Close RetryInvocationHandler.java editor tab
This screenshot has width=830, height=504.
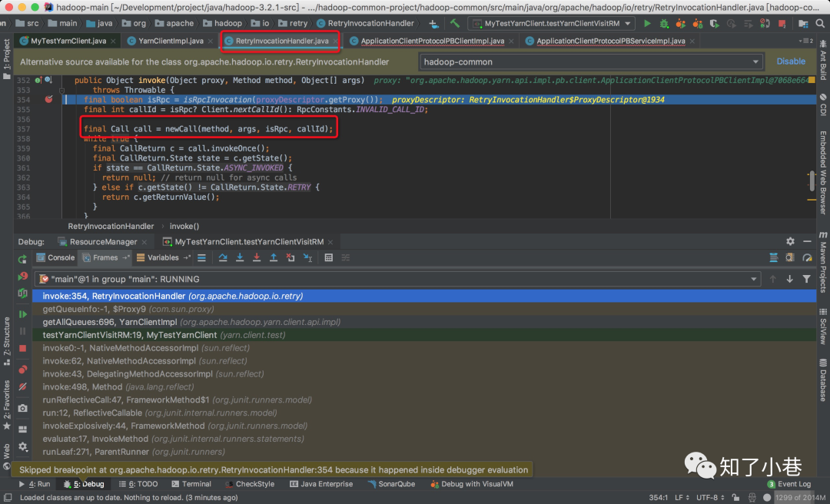coord(335,41)
